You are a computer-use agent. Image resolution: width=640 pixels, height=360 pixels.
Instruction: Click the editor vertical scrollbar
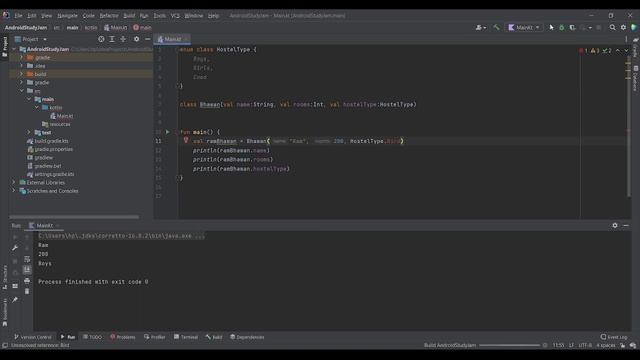click(628, 126)
